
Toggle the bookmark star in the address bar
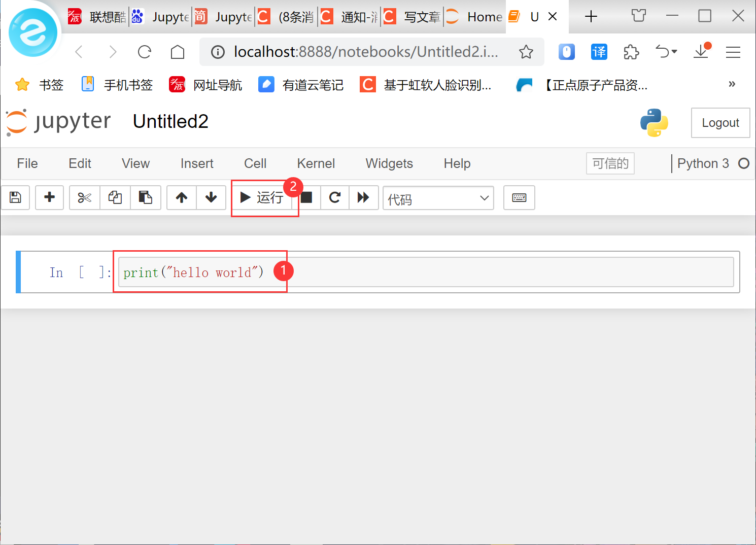(x=526, y=51)
